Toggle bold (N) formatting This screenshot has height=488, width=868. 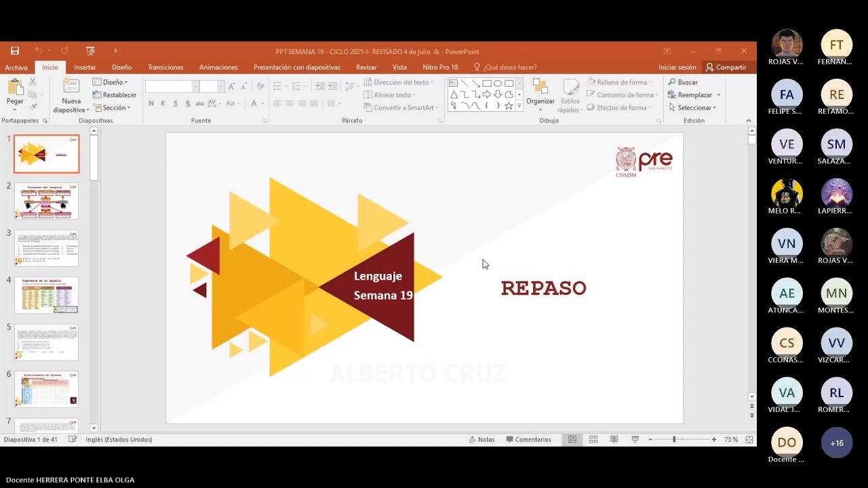pyautogui.click(x=151, y=104)
